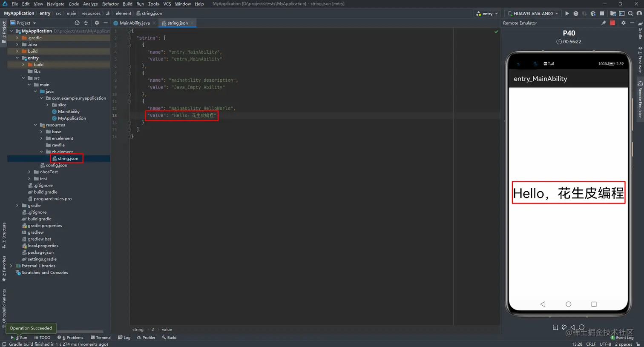
Task: Hide the Project tool window
Action: (106, 23)
